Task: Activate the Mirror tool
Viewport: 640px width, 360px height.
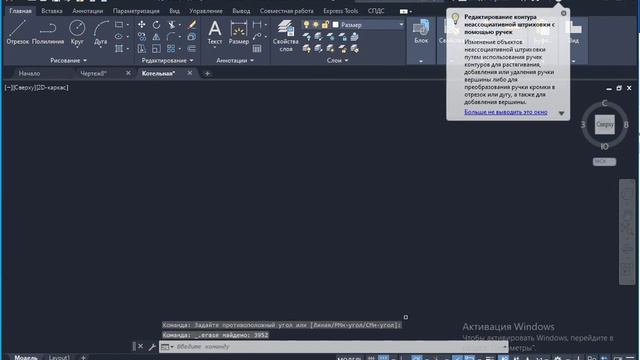Action: pos(156,37)
